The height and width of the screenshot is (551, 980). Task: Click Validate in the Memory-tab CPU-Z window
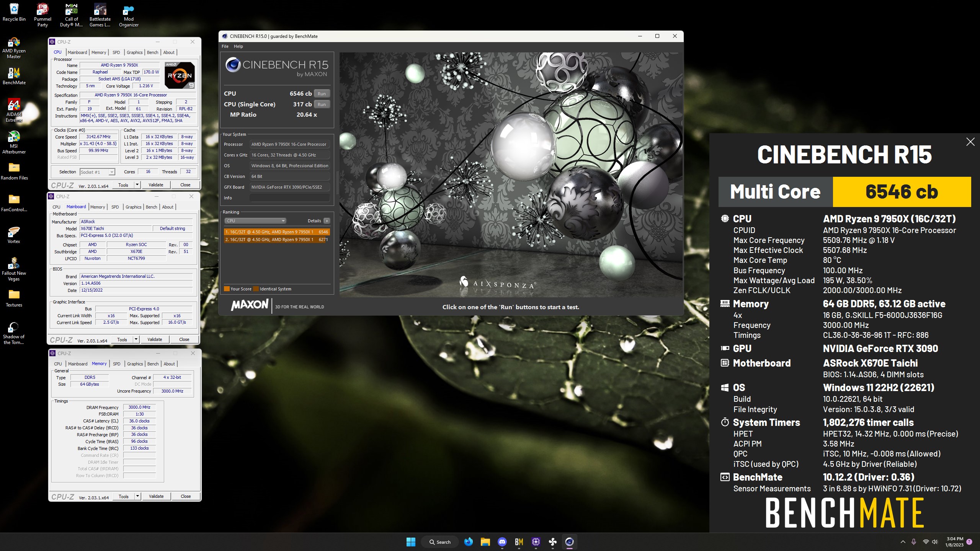(x=156, y=496)
